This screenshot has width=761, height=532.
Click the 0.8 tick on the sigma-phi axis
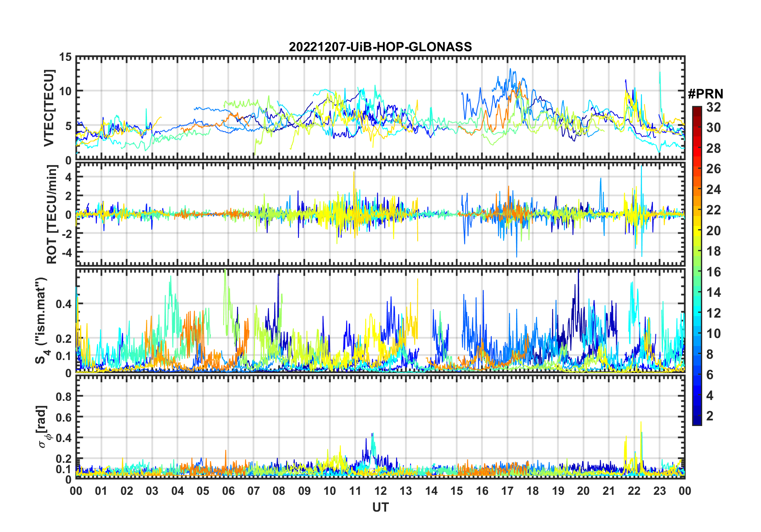64,396
